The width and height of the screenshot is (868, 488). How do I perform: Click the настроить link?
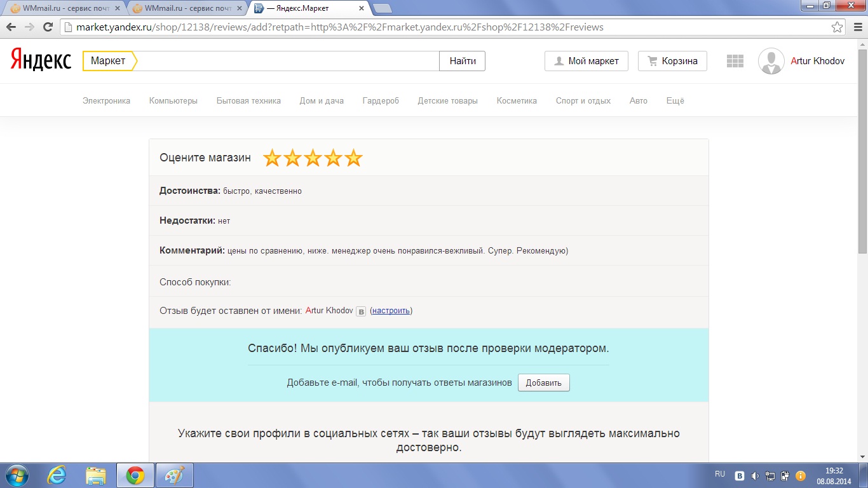point(391,311)
